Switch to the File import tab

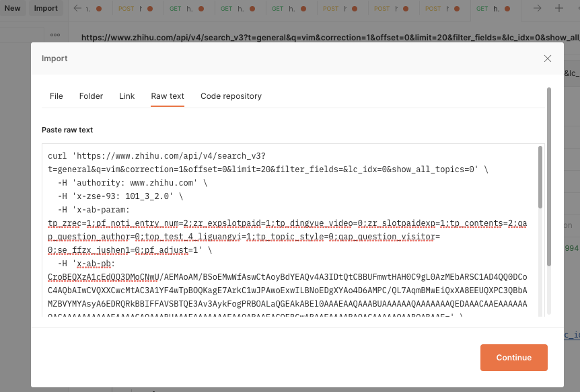57,96
